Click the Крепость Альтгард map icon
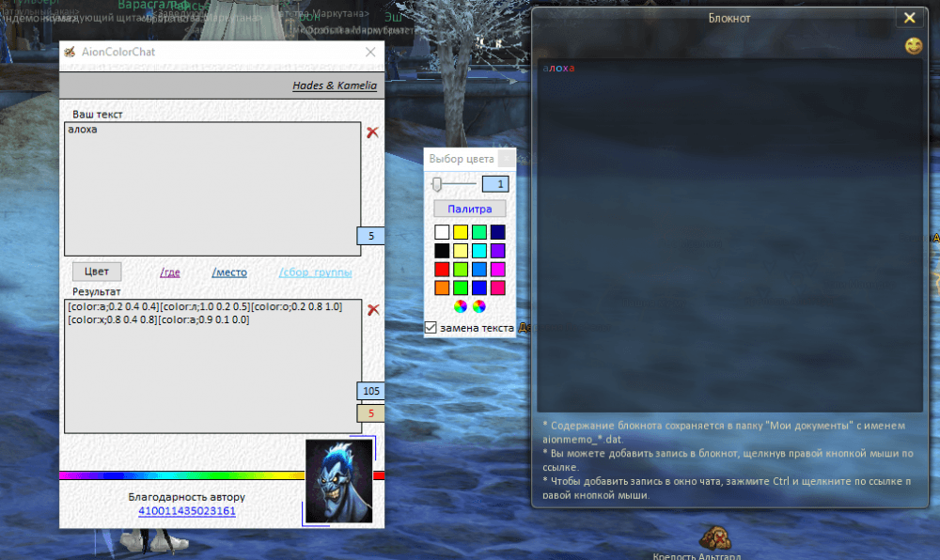The height and width of the screenshot is (560, 940). (716, 537)
